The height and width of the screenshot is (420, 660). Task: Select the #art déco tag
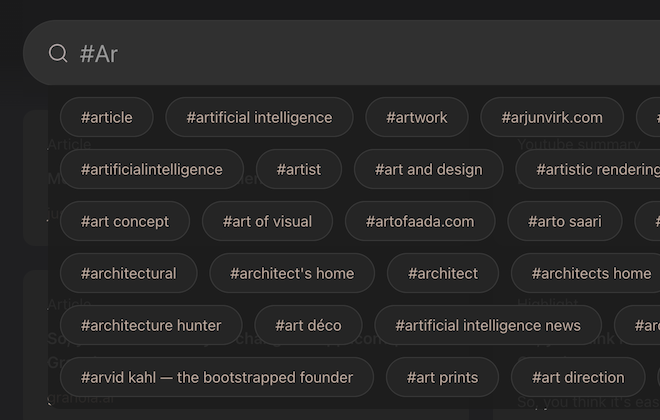[x=308, y=325]
